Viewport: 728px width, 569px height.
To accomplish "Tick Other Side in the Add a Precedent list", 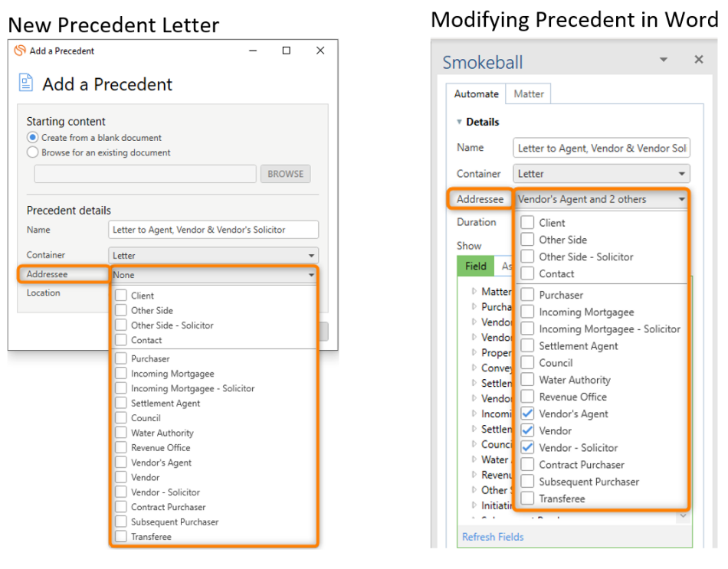I will point(121,310).
